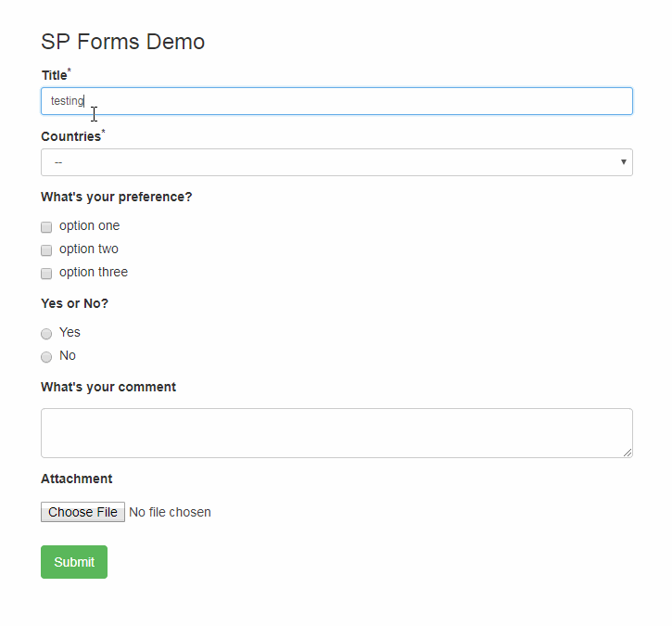Click the "option two" label text
This screenshot has height=626, width=672.
pyautogui.click(x=89, y=249)
